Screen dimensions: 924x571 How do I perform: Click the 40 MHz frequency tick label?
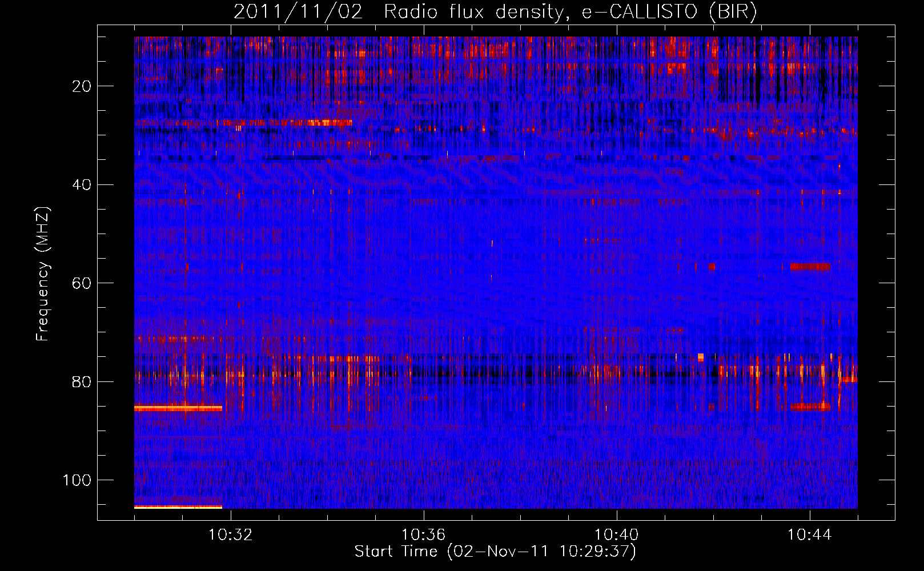tap(82, 184)
